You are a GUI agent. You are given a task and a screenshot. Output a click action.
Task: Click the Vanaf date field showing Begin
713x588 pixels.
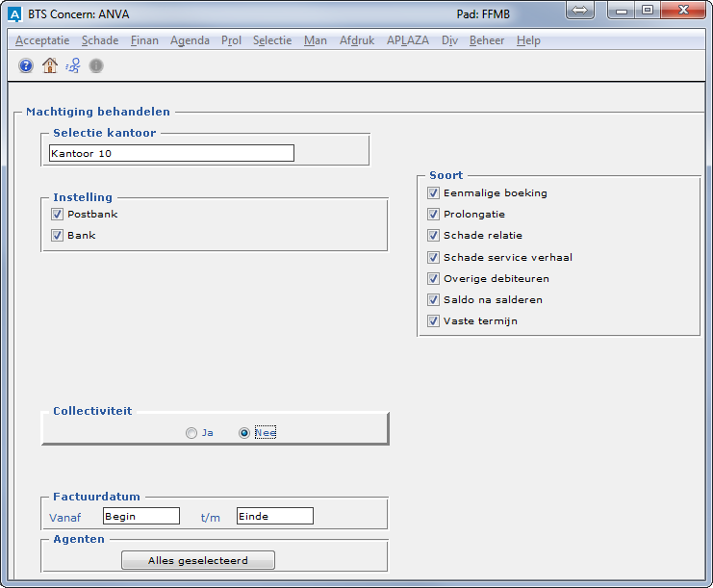click(x=141, y=516)
